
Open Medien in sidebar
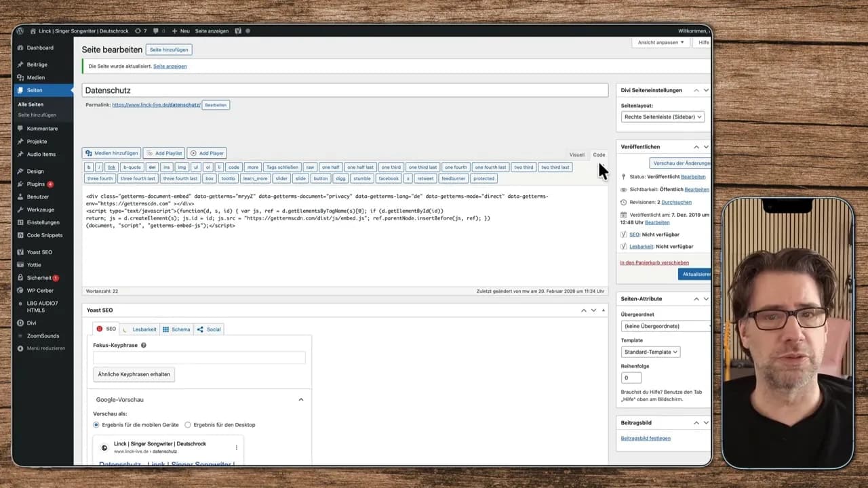pyautogui.click(x=36, y=77)
